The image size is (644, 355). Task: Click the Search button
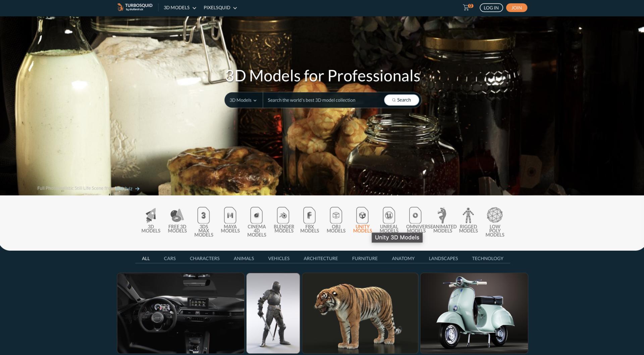coord(401,100)
